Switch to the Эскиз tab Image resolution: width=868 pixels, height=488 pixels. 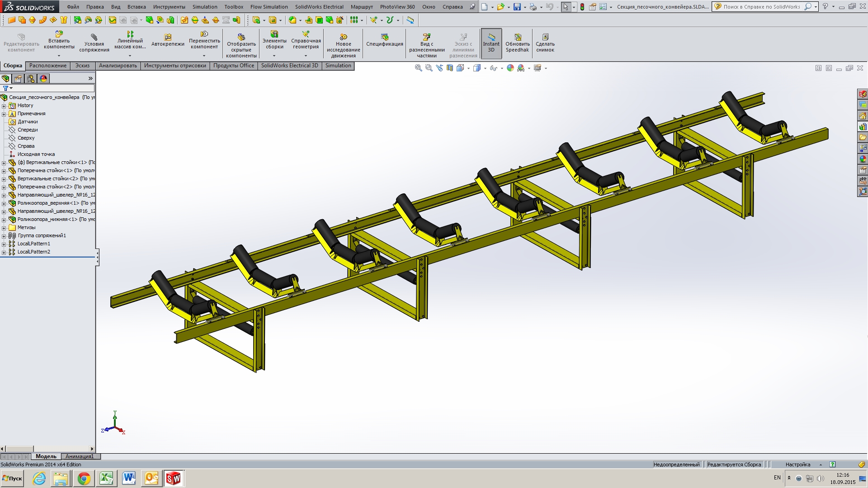click(x=82, y=66)
